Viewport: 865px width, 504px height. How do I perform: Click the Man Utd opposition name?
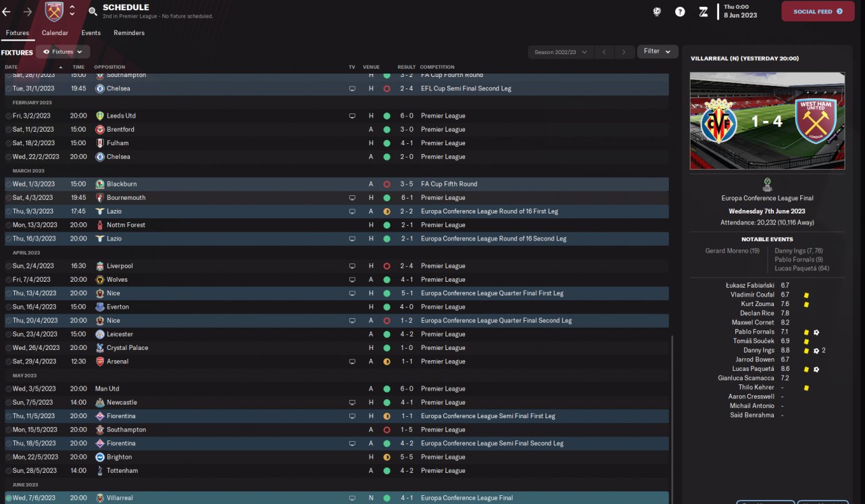(x=107, y=388)
